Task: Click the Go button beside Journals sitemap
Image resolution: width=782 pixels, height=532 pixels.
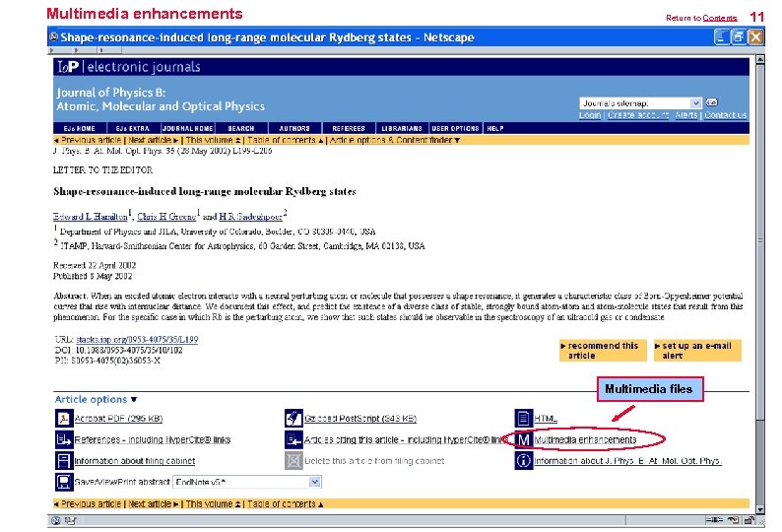Action: pyautogui.click(x=712, y=102)
